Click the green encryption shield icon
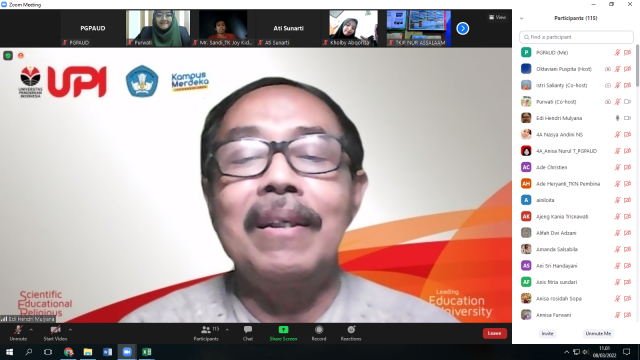The height and width of the screenshot is (360, 640). (x=8, y=56)
